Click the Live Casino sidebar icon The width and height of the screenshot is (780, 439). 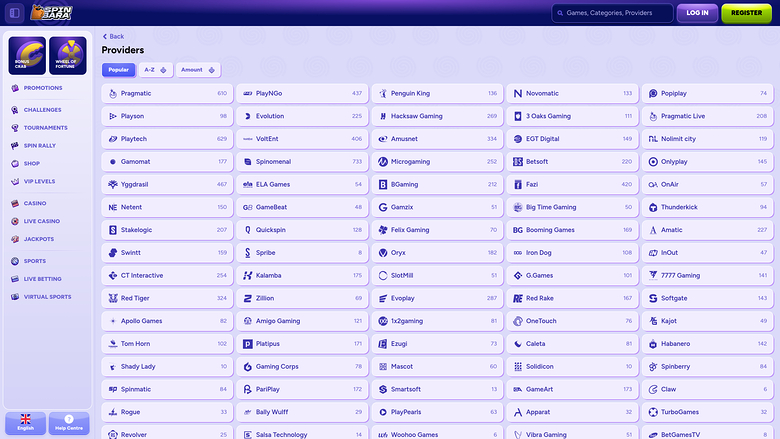click(14, 221)
